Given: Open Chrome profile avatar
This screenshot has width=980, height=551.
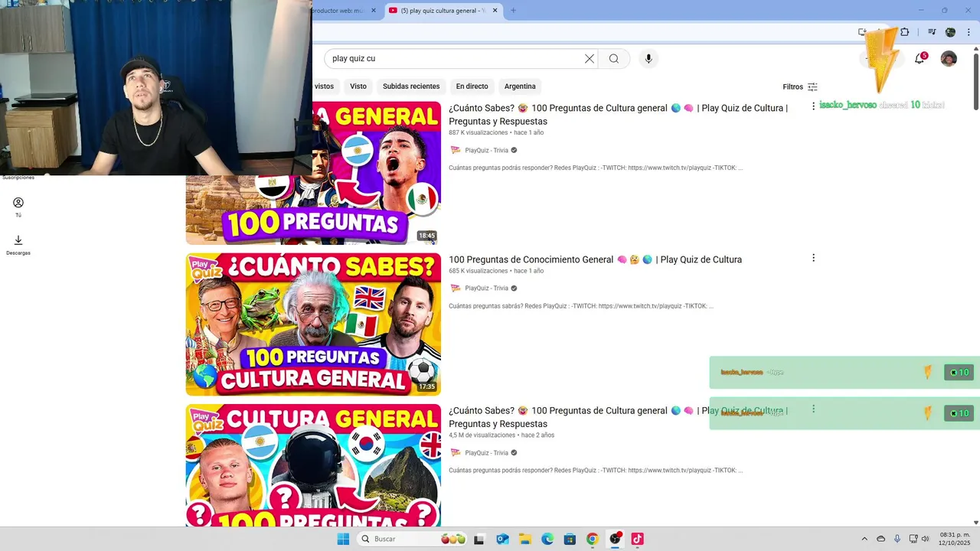Looking at the screenshot, I should 950,32.
